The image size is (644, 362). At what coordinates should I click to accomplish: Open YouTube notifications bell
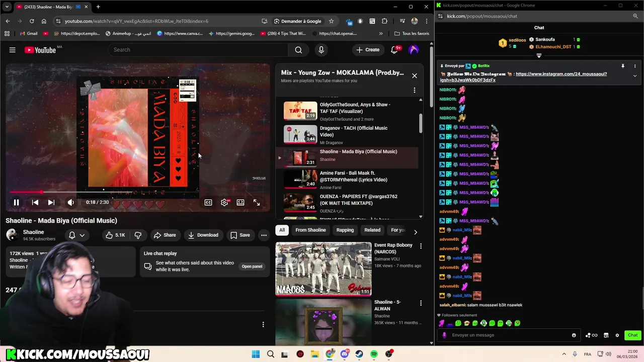click(395, 50)
